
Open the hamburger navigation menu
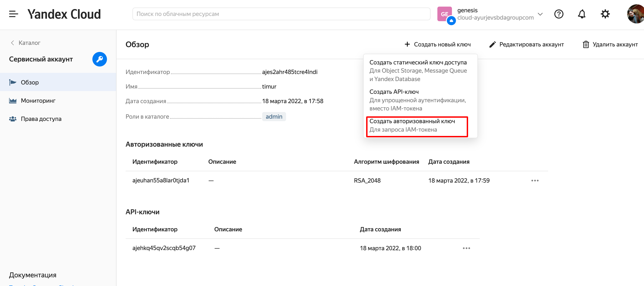click(13, 14)
